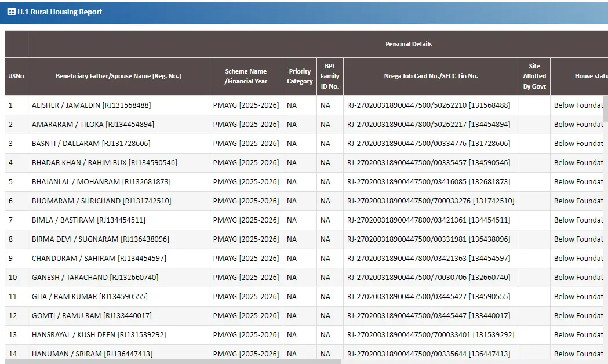Select the job card cell for registration 131742510
608x364 pixels.
click(x=431, y=201)
